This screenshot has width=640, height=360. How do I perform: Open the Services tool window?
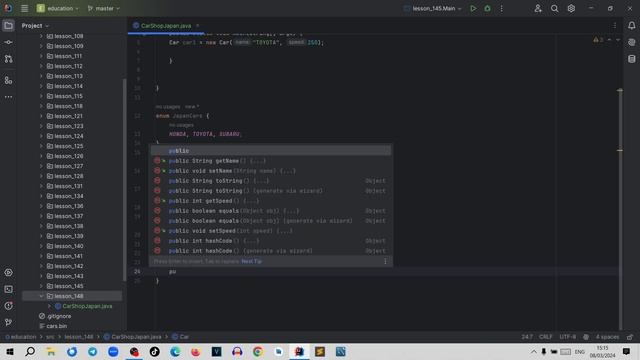click(x=8, y=272)
